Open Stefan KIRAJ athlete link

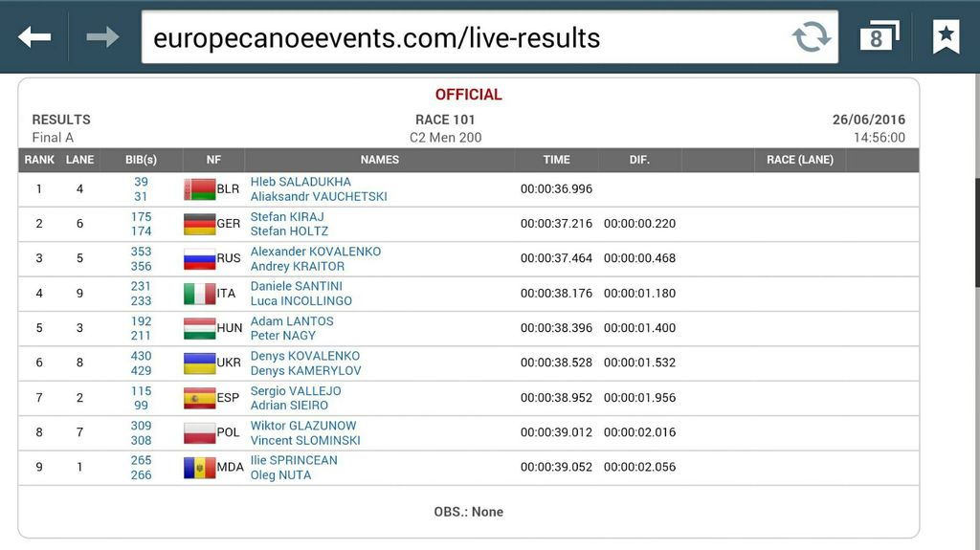coord(287,217)
